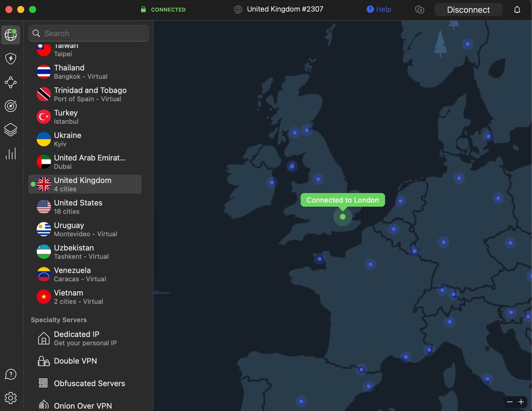Click the United Arab Emirates flag icon
This screenshot has width=532, height=411.
(44, 162)
